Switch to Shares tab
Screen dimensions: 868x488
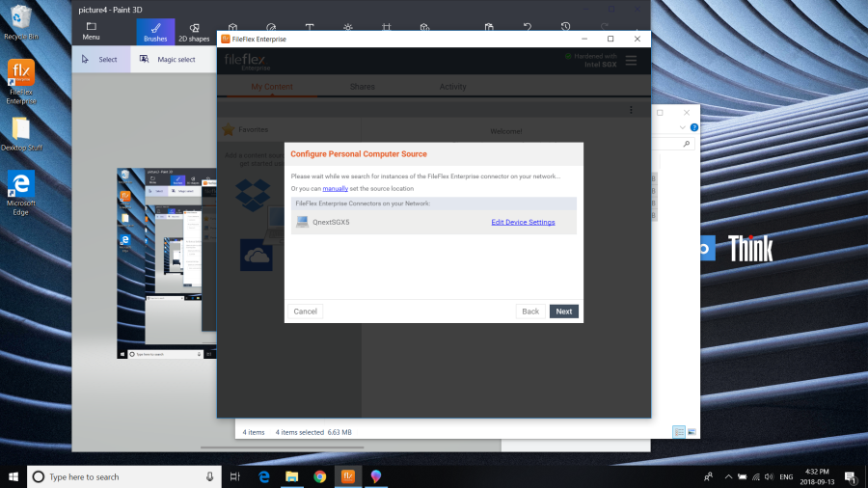coord(362,86)
